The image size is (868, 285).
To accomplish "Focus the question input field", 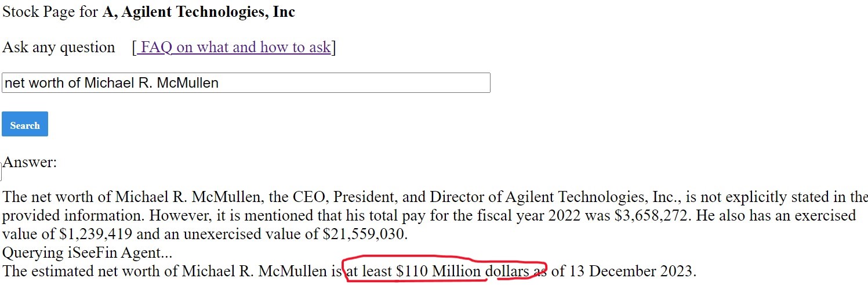I will (x=246, y=82).
